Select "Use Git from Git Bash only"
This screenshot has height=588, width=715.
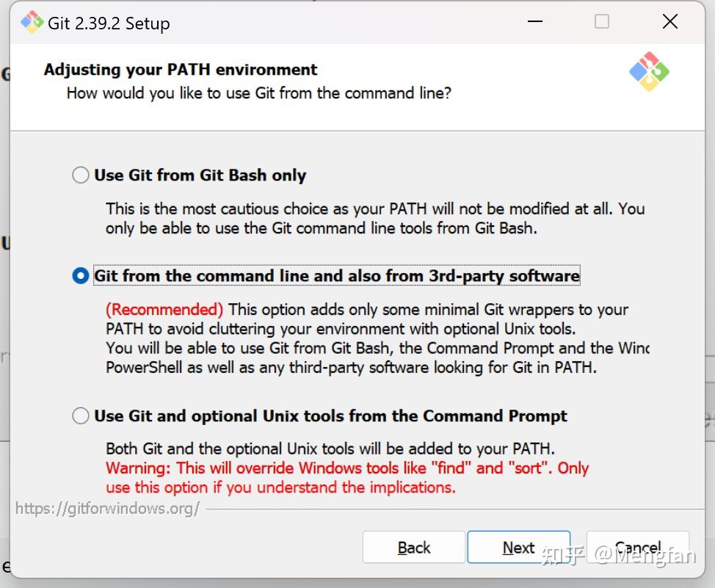(x=81, y=175)
